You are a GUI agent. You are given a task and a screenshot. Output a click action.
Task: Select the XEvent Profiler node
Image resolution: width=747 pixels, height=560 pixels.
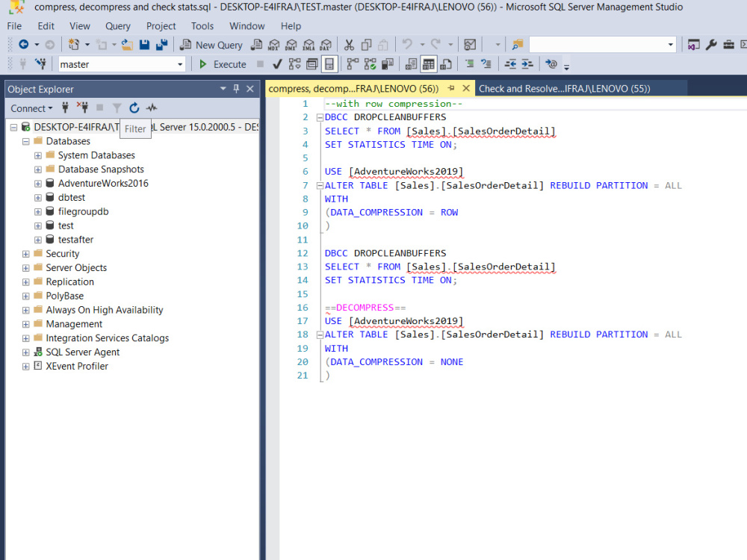click(x=77, y=366)
